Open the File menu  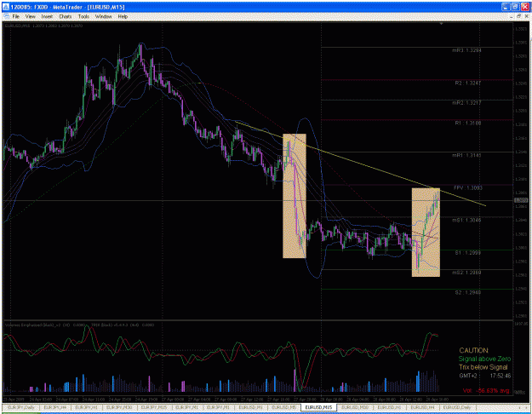point(15,16)
